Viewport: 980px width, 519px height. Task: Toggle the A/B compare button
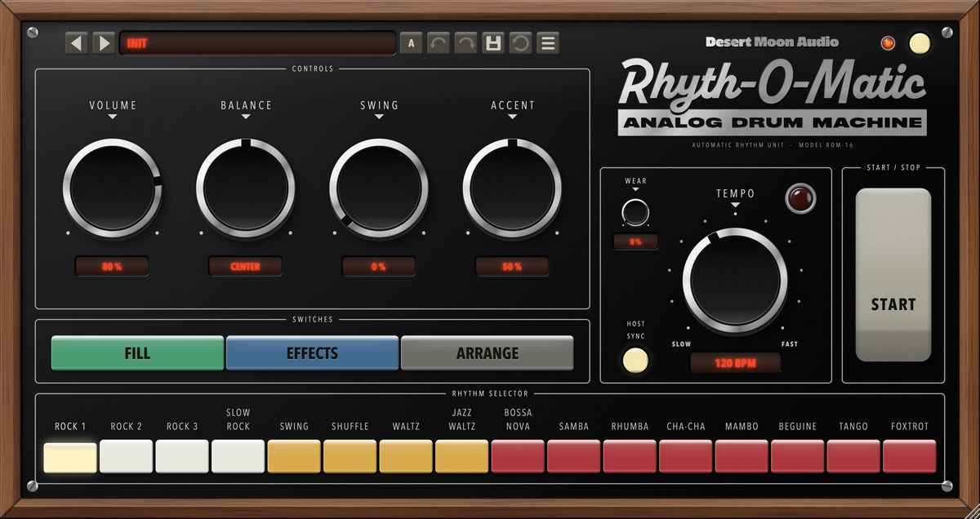click(x=411, y=43)
